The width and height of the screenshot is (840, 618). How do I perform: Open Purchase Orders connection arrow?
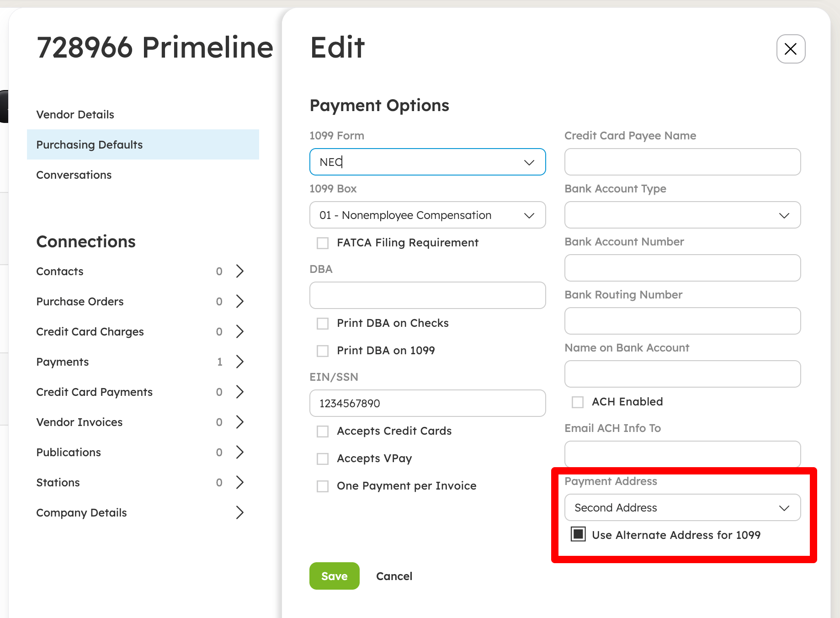(239, 301)
